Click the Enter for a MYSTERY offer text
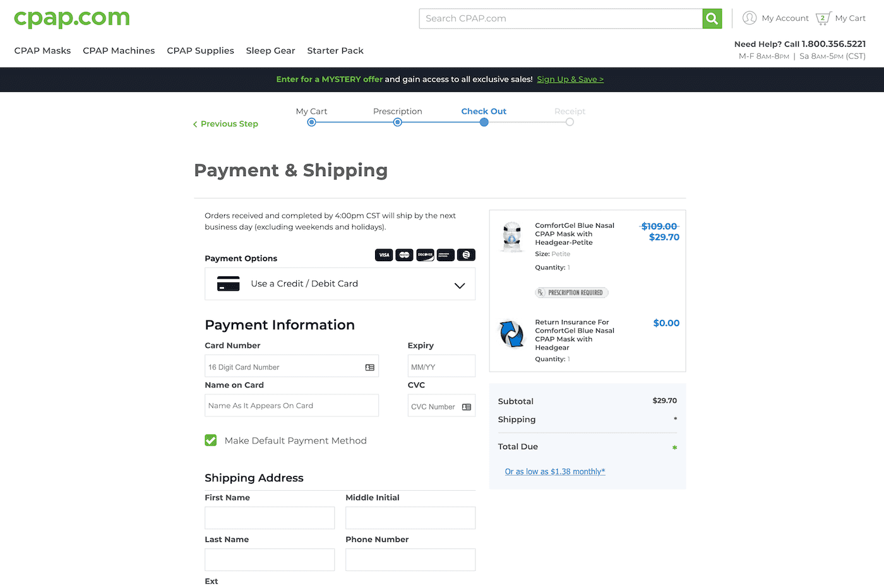 tap(330, 79)
